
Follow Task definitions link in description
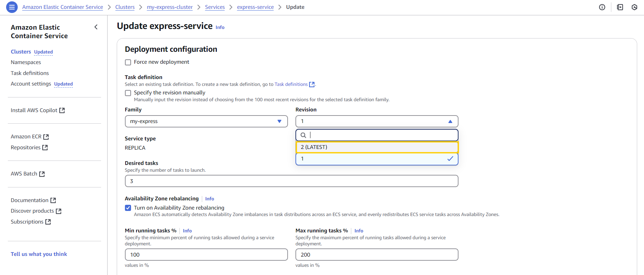click(291, 85)
